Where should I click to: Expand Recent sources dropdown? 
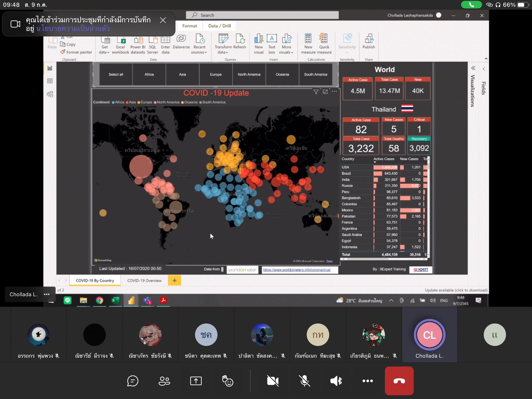click(199, 45)
